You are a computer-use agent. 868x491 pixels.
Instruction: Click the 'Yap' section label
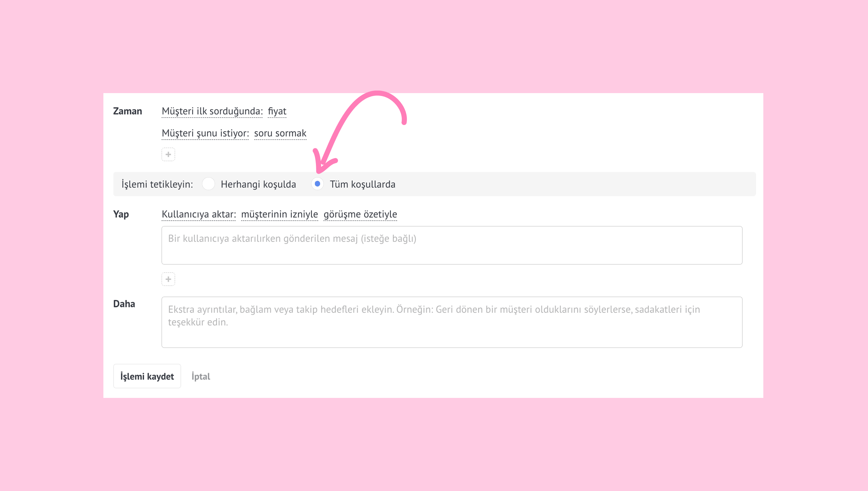point(121,214)
